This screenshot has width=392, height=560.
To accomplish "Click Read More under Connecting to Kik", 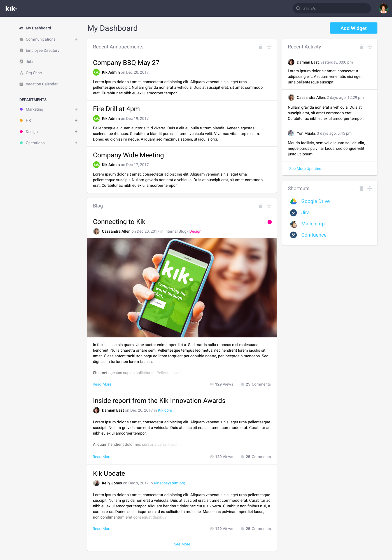I will point(102,384).
